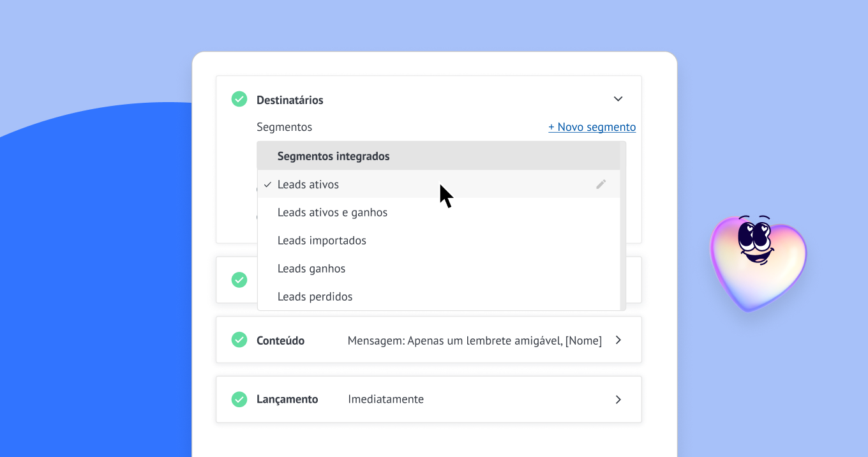Click the green check icon beside Conteúdo
The width and height of the screenshot is (868, 457).
click(x=239, y=340)
